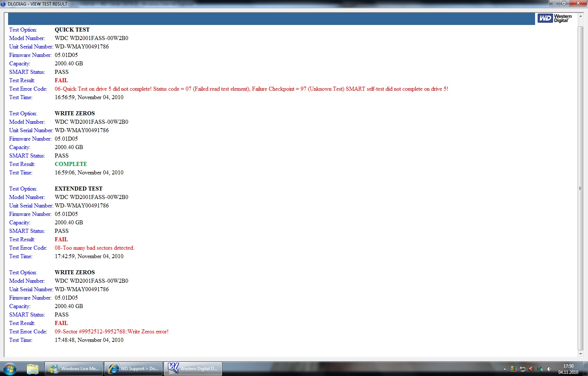The height and width of the screenshot is (376, 588).
Task: Click the FAIL result of last WRITE ZEROS
Action: click(61, 323)
